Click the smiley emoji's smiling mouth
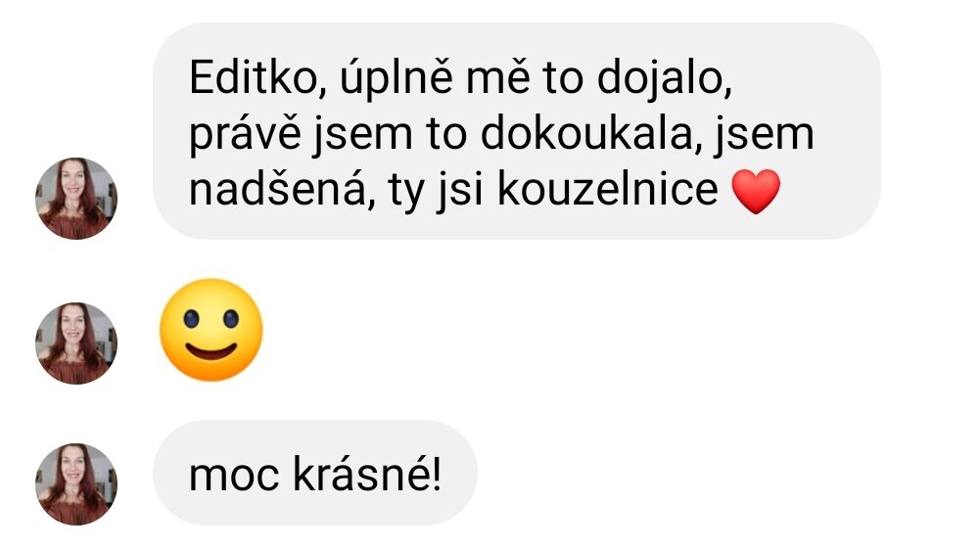980x550 pixels. tap(211, 352)
